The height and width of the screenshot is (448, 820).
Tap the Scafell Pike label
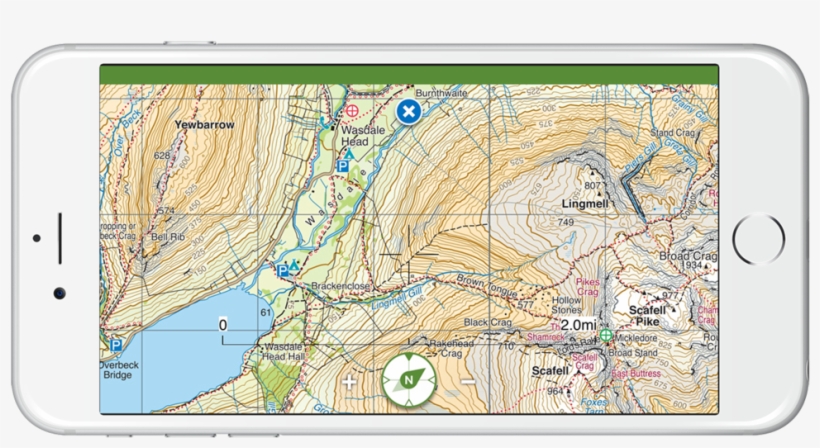click(x=647, y=316)
